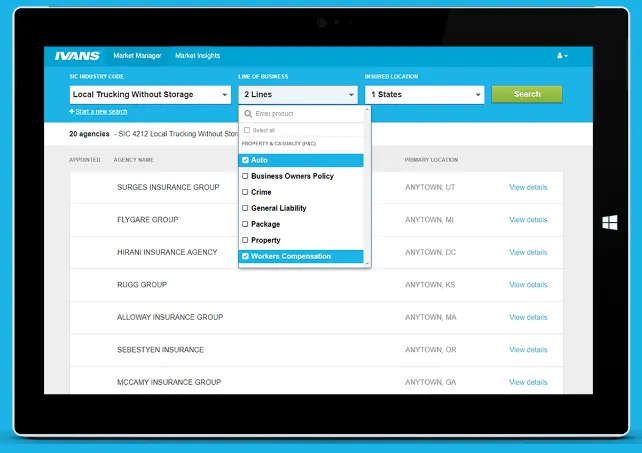Open the Market Manager tab

[137, 56]
